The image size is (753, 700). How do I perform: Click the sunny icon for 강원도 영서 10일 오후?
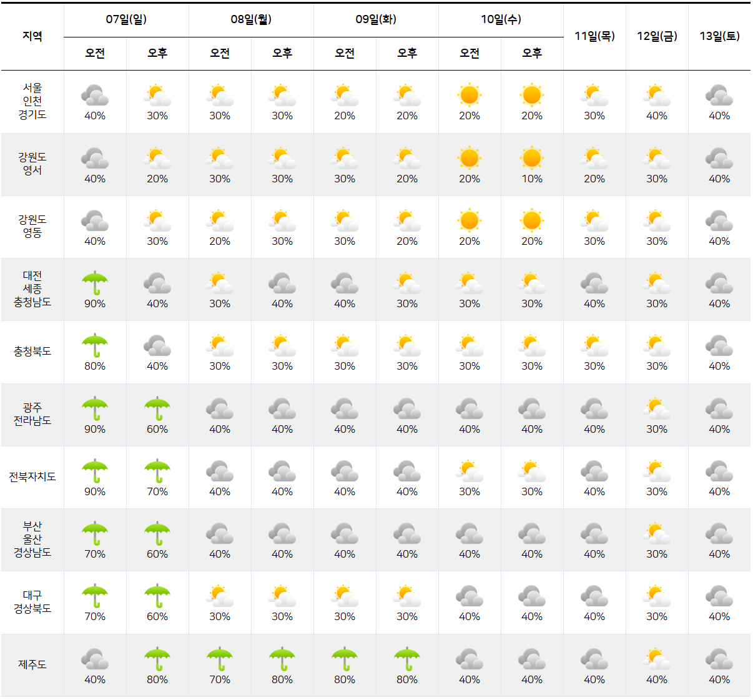click(532, 158)
